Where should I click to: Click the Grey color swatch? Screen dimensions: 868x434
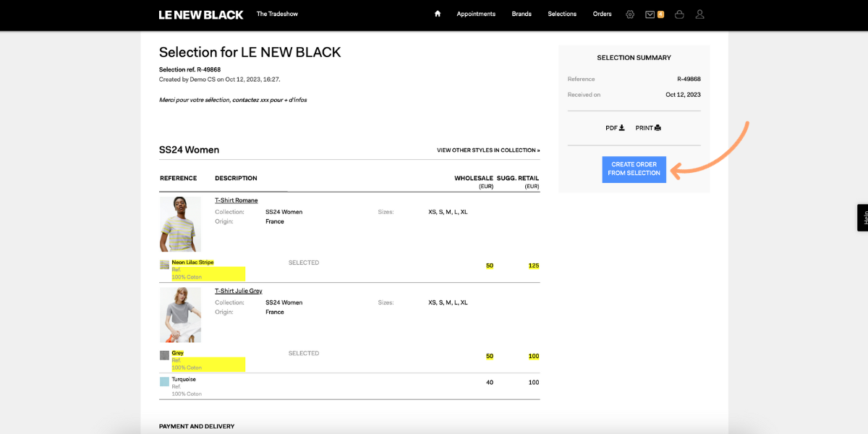tap(164, 355)
